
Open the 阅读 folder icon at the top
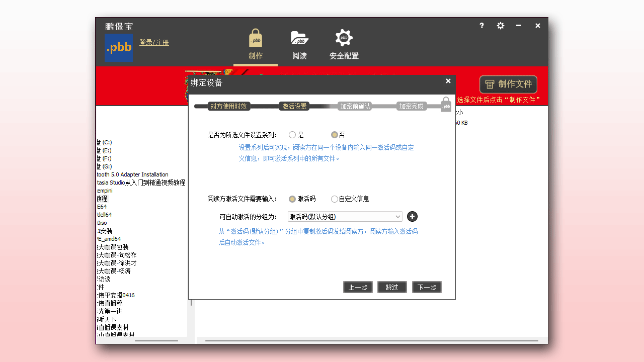(x=299, y=37)
